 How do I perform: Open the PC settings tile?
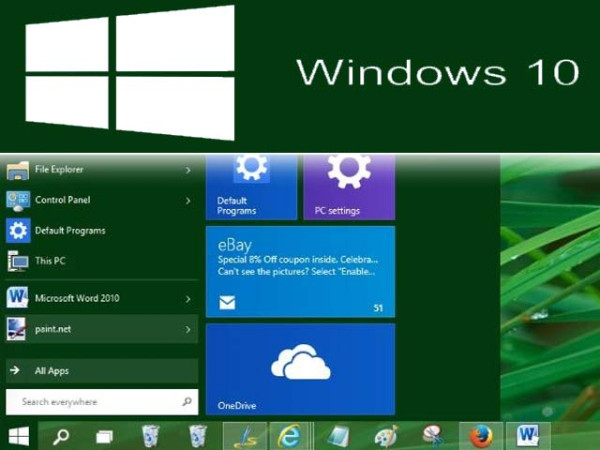coord(349,187)
